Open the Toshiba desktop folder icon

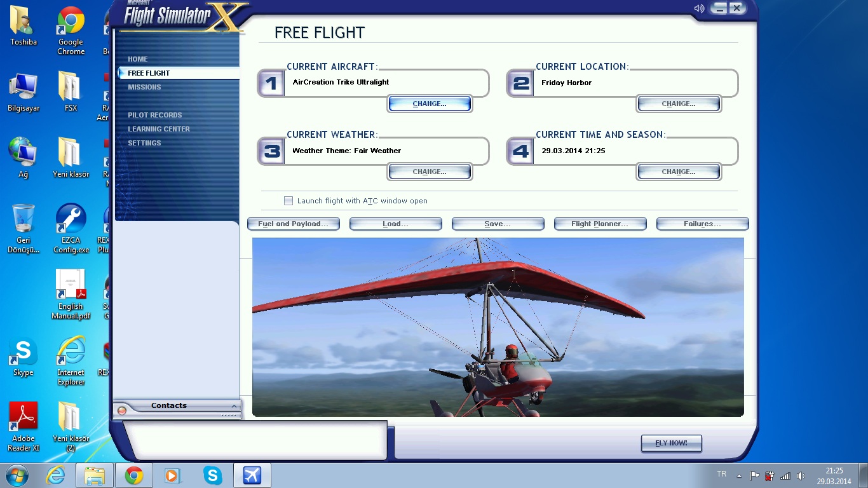pyautogui.click(x=24, y=26)
